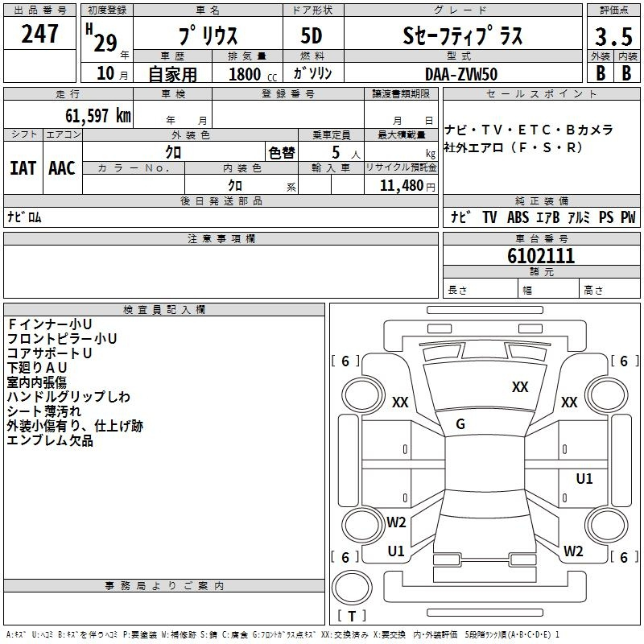Click fuel type ガソリン
The width and height of the screenshot is (644, 644).
312,73
